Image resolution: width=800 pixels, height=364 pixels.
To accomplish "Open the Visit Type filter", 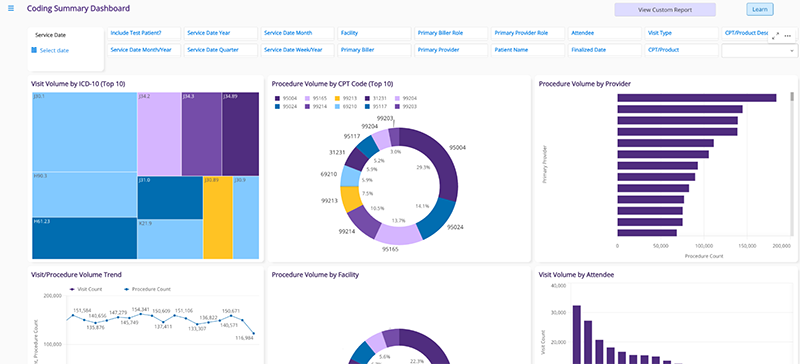I will tap(681, 33).
